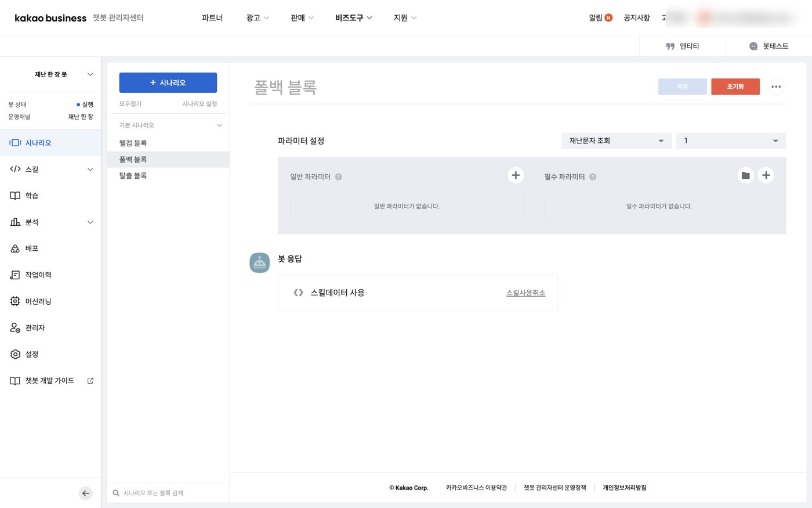Click the red 초기화 reset button
The width and height of the screenshot is (812, 508).
(x=735, y=87)
